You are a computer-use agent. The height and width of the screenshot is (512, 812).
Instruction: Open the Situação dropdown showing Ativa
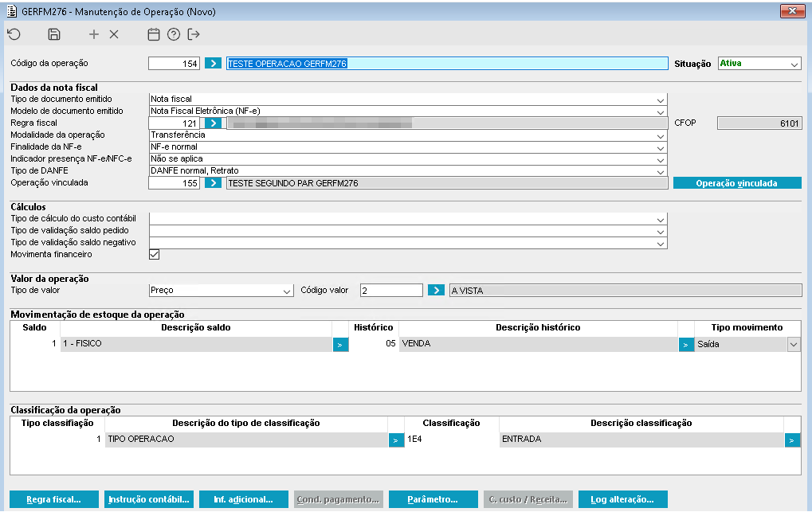coord(759,63)
